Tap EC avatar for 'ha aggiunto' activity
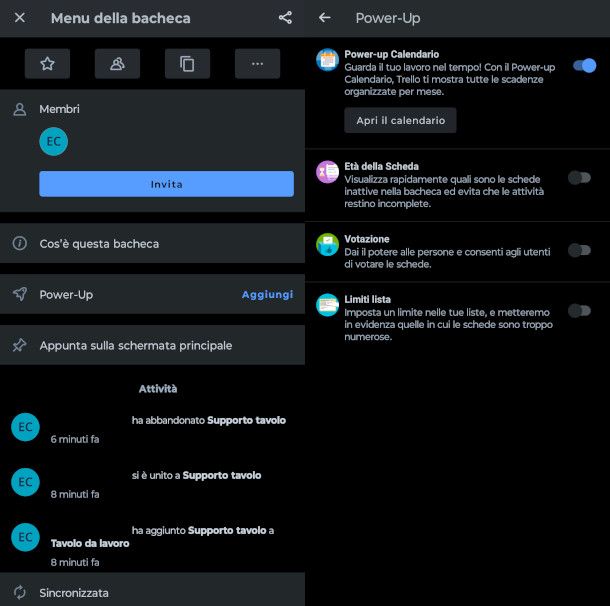Image resolution: width=610 pixels, height=606 pixels. click(25, 538)
